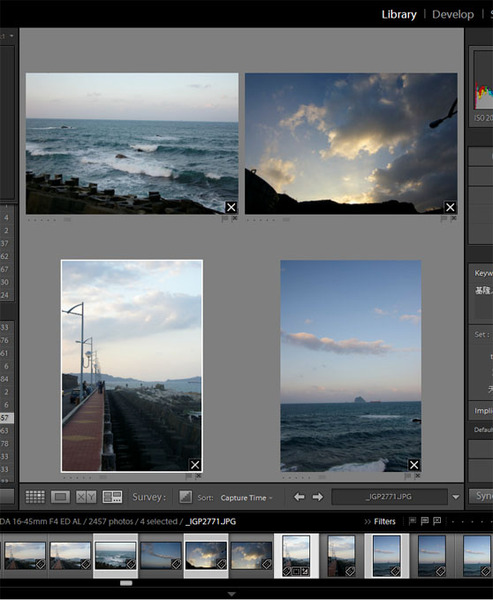Switch to Grid view in toolbar
This screenshot has height=600, width=493.
click(x=35, y=497)
